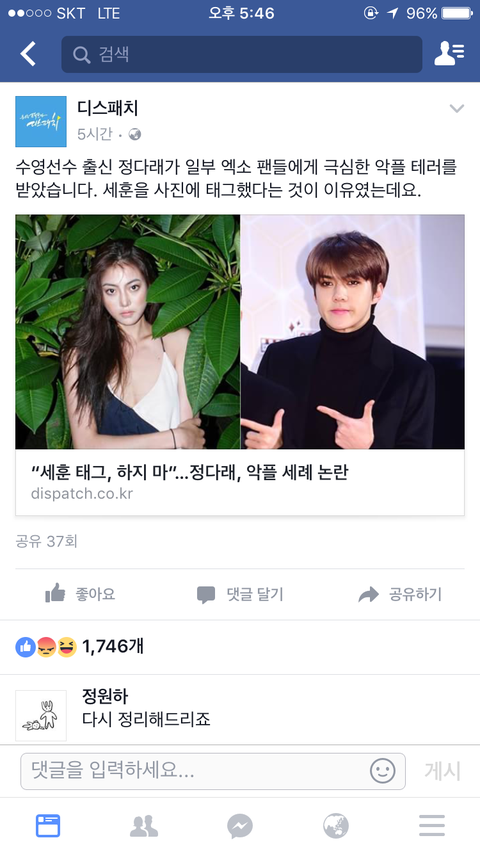Tap the 좋아요 like button
The height and width of the screenshot is (854, 480).
point(80,594)
